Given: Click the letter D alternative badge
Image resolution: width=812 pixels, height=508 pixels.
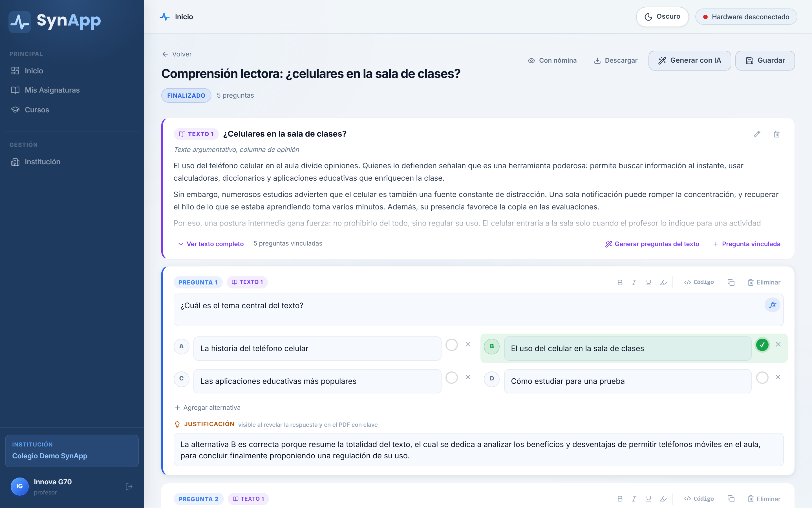Looking at the screenshot, I should coord(492,379).
